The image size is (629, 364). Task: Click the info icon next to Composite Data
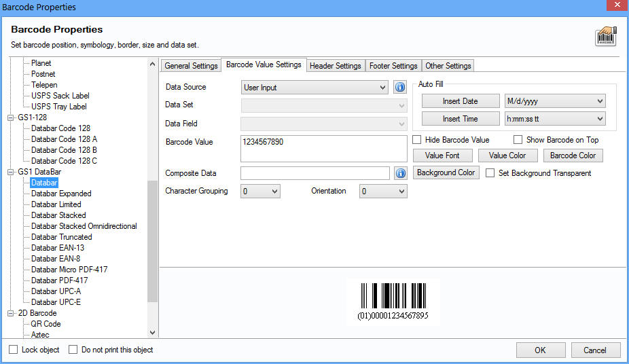tap(400, 173)
